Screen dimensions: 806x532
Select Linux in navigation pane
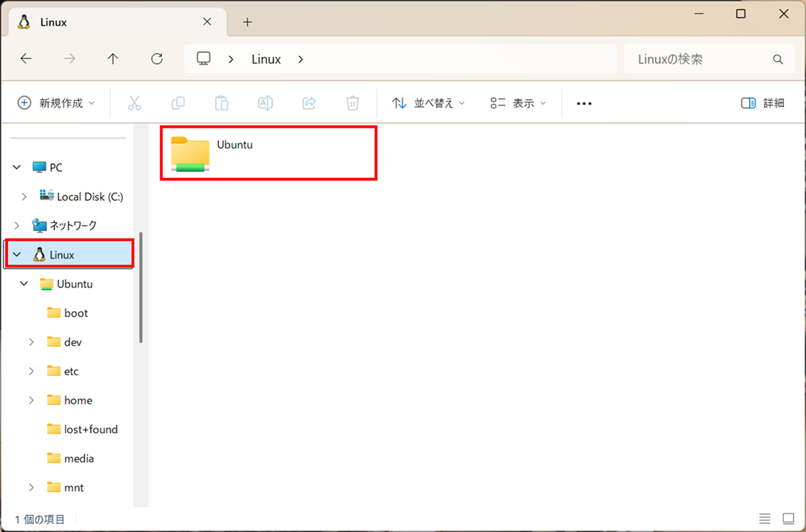point(62,255)
